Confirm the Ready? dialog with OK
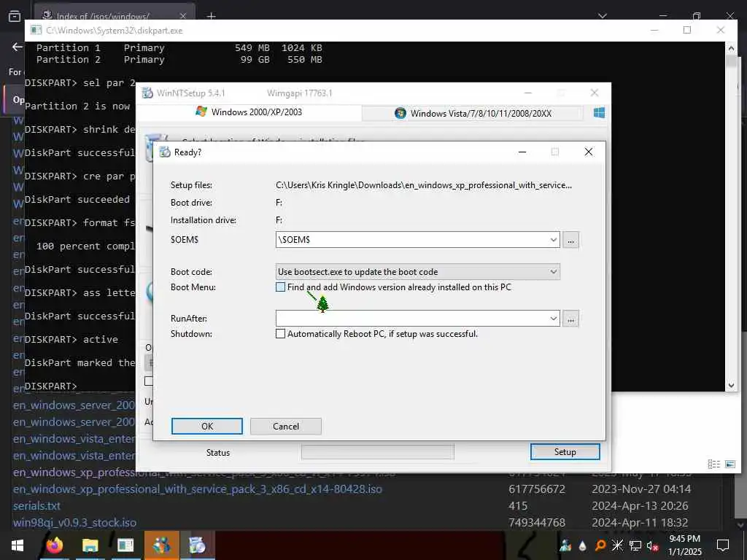 tap(206, 426)
